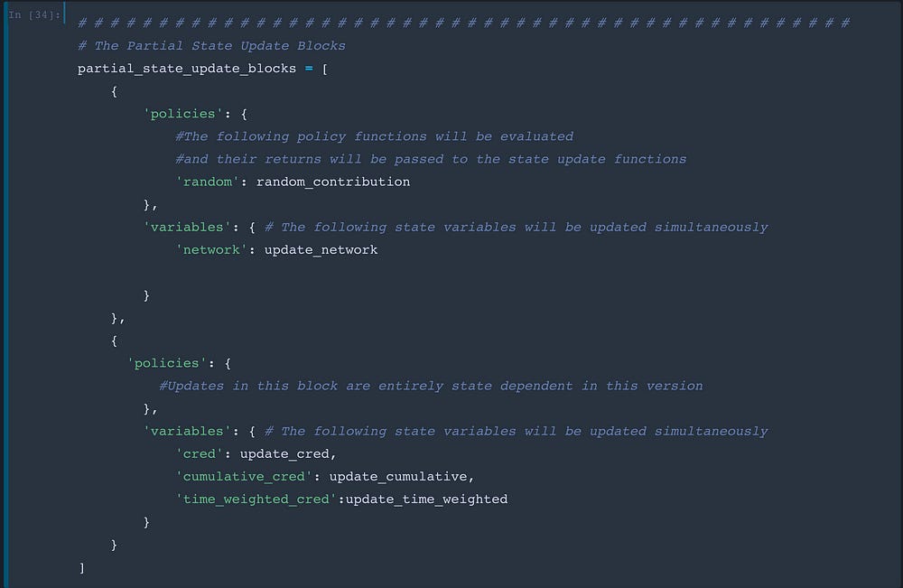
Task: Place cursor in partial_state_update_blocks variable name
Action: tap(187, 69)
